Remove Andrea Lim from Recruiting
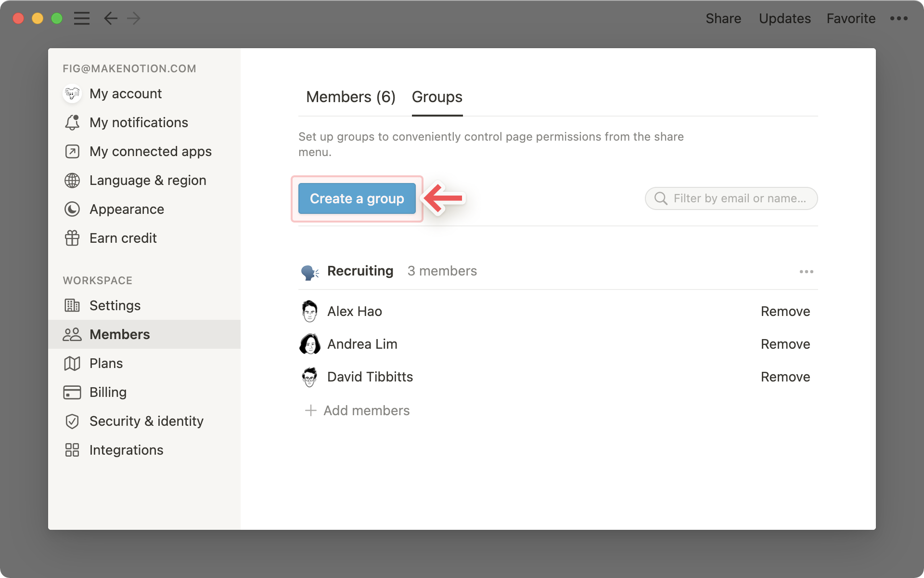This screenshot has height=578, width=924. point(785,344)
